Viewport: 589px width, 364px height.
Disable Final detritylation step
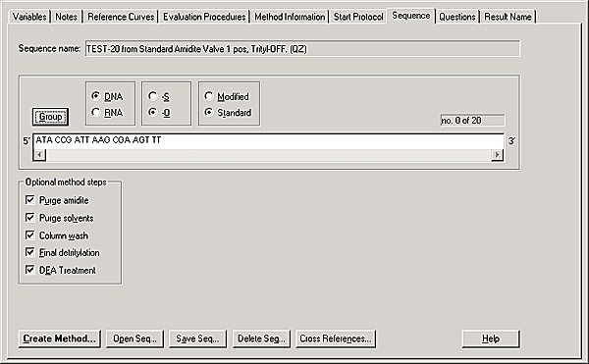tap(30, 252)
